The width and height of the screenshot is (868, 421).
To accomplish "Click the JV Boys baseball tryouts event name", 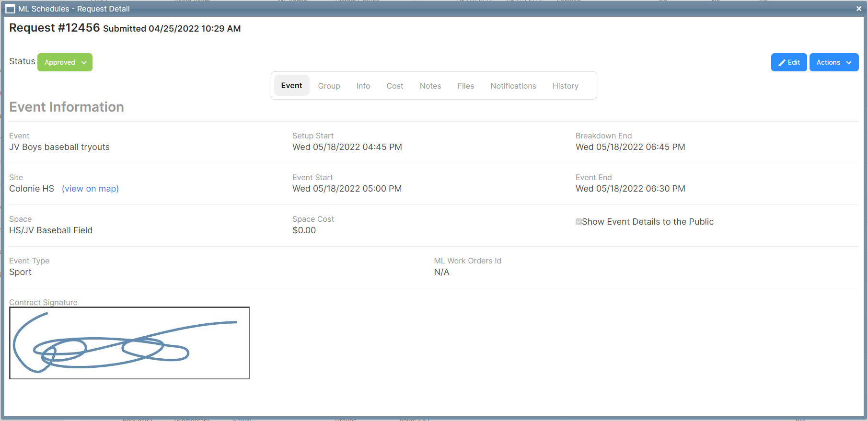I will [59, 147].
